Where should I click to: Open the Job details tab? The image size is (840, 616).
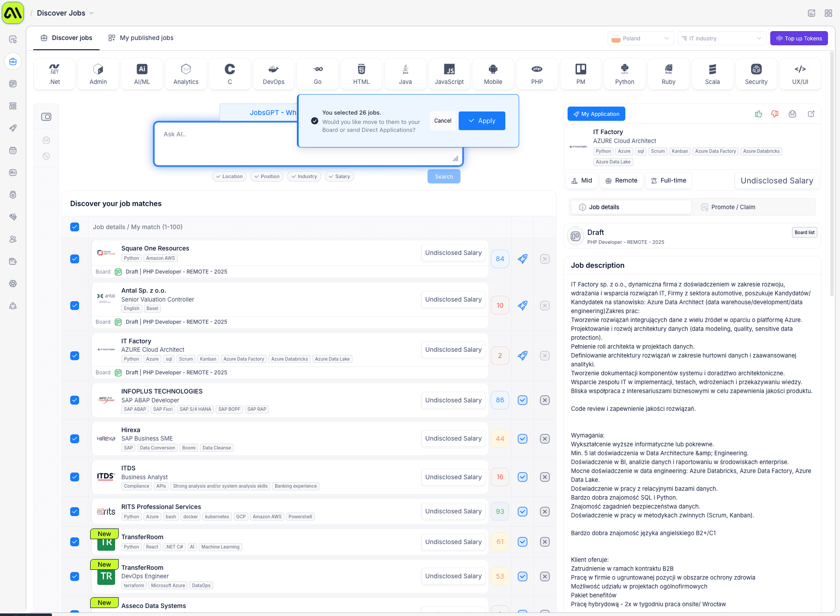click(631, 207)
